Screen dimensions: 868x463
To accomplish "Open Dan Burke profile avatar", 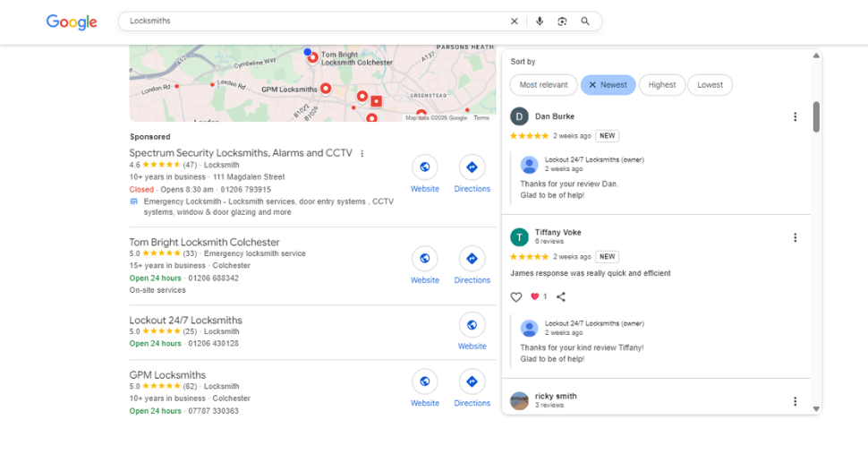I will coord(519,116).
